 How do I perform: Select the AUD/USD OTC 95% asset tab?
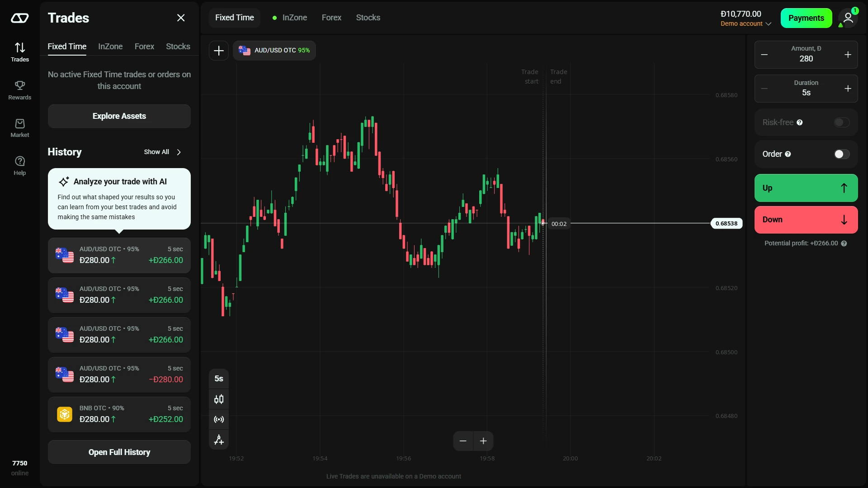point(274,51)
